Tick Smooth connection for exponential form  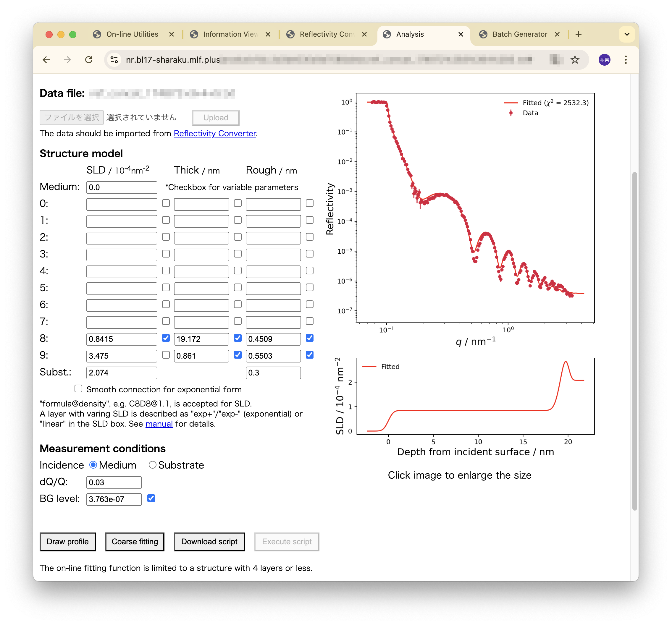pos(78,389)
